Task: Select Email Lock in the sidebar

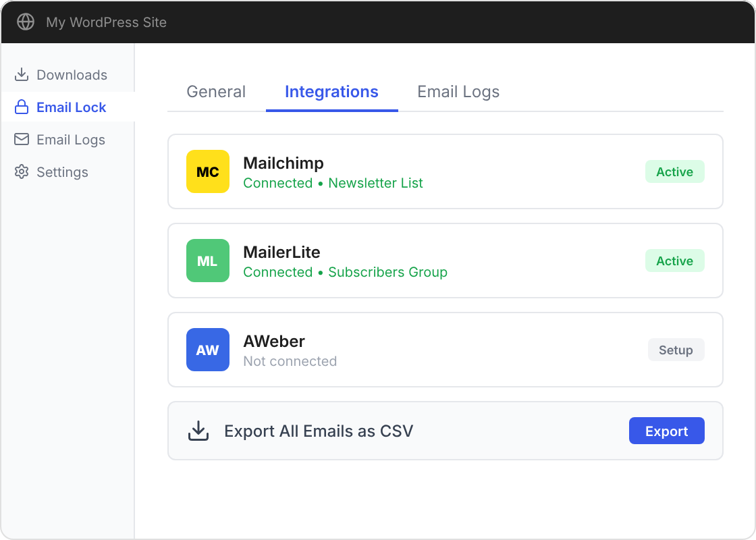Action: point(71,107)
